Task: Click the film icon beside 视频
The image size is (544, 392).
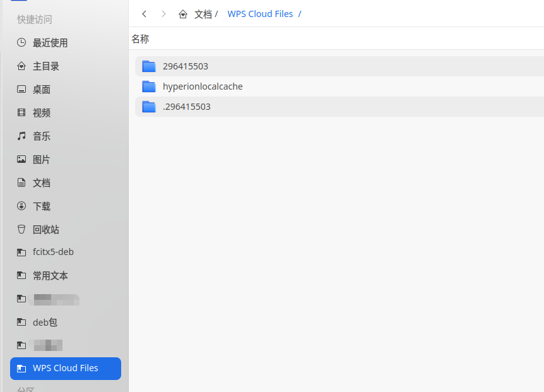Action: click(21, 112)
